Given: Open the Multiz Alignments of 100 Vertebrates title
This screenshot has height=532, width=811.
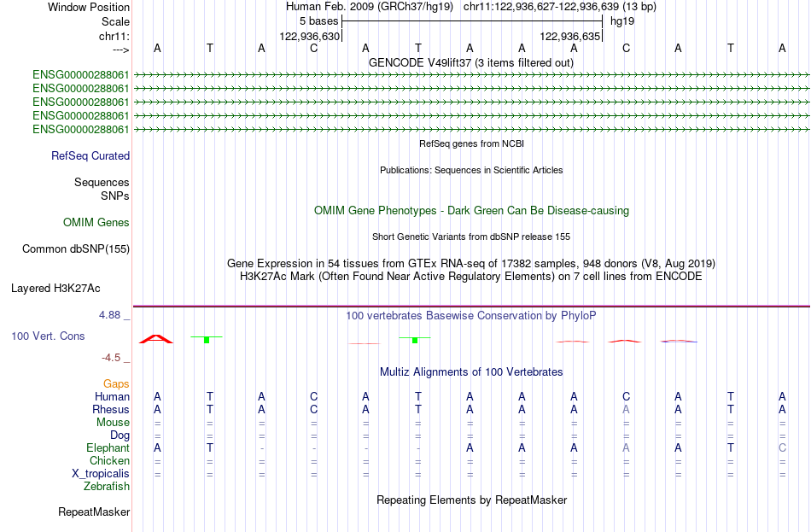Looking at the screenshot, I should pyautogui.click(x=471, y=372).
